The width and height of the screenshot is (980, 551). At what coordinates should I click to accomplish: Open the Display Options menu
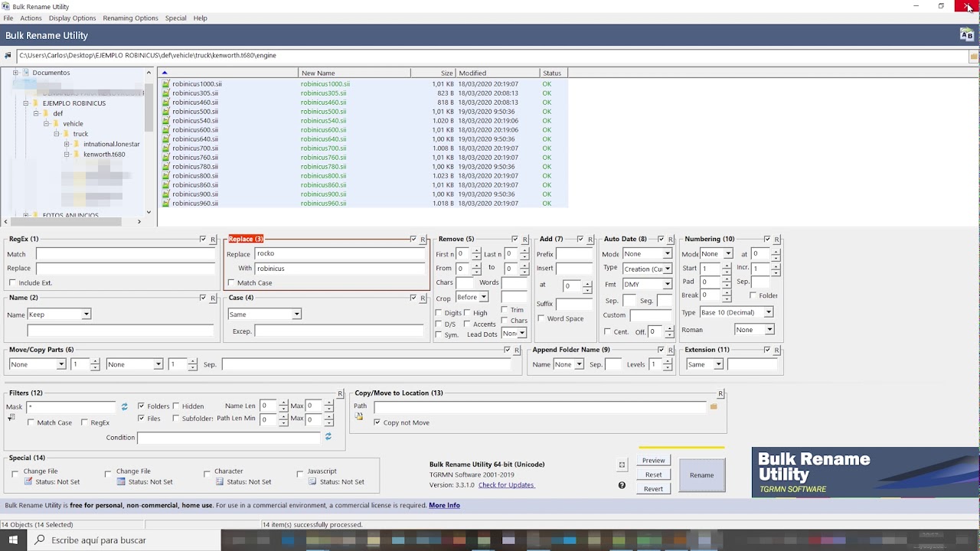point(72,18)
